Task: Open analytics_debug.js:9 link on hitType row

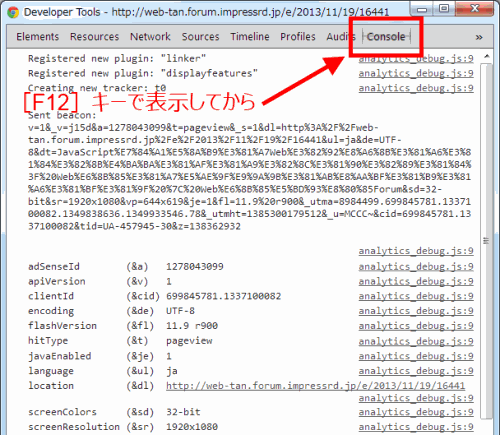Action: [x=416, y=341]
